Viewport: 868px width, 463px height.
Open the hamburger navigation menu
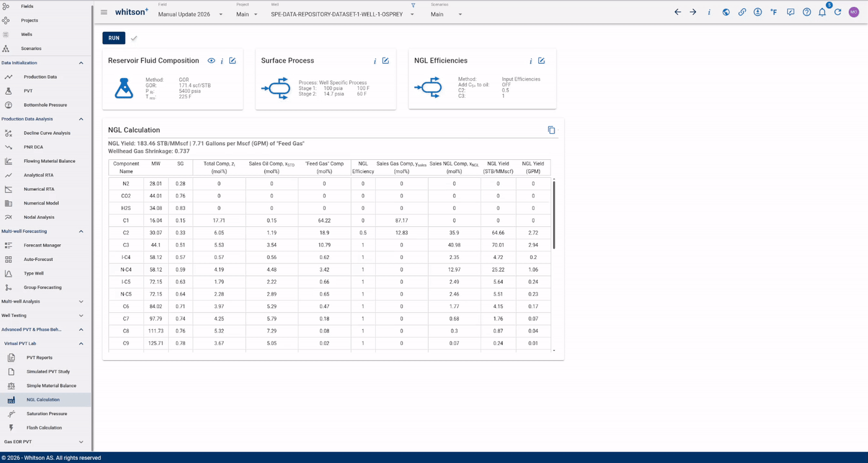point(104,12)
